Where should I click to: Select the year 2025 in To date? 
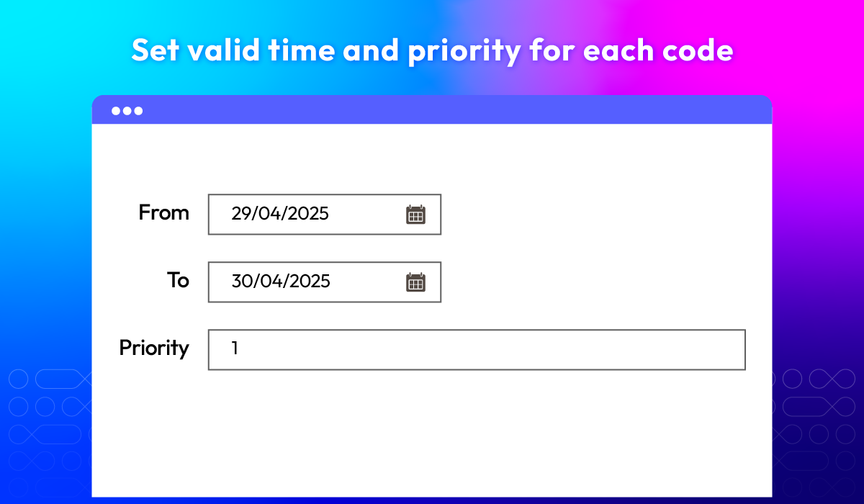click(x=307, y=282)
